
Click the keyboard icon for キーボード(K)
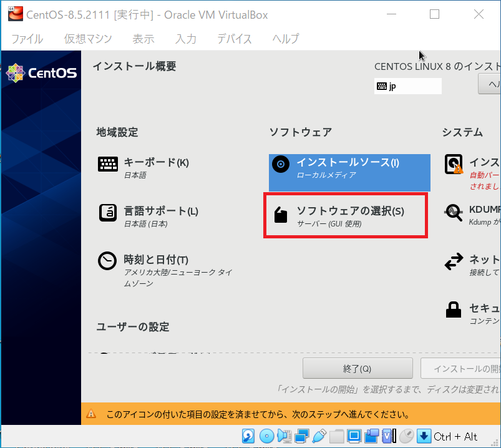click(108, 164)
